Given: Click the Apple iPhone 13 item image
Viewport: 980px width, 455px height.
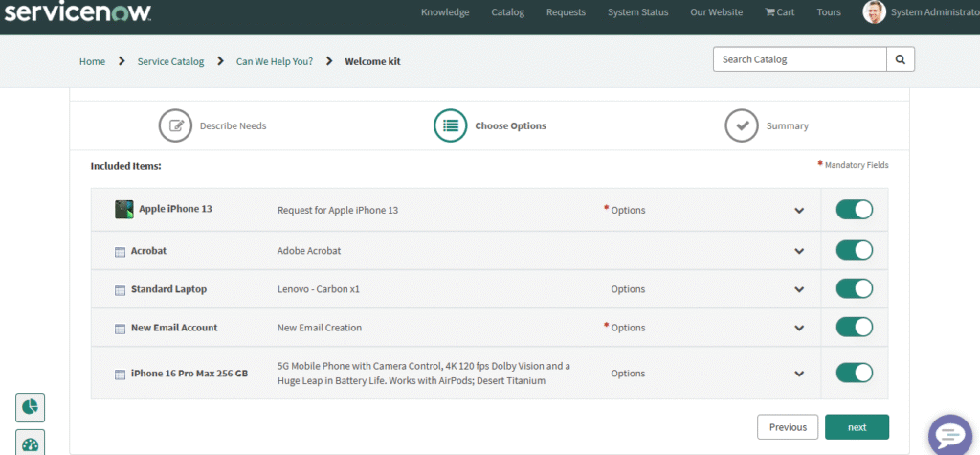Looking at the screenshot, I should [123, 210].
